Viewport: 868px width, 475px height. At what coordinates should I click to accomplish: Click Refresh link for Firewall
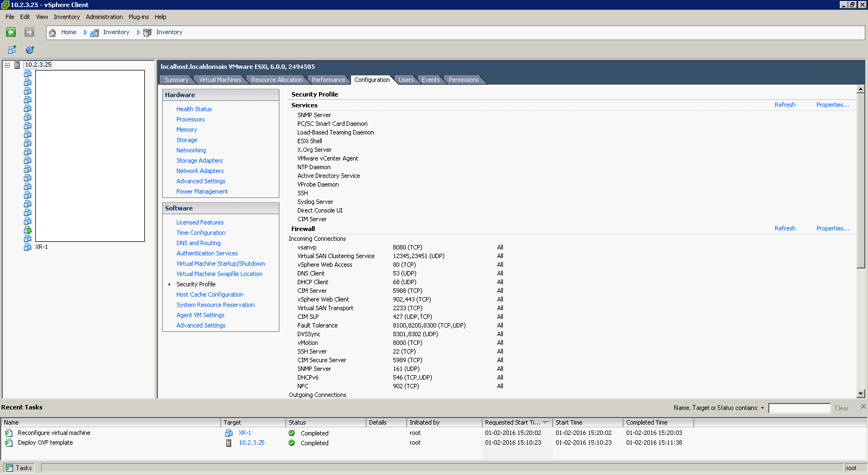pos(785,229)
